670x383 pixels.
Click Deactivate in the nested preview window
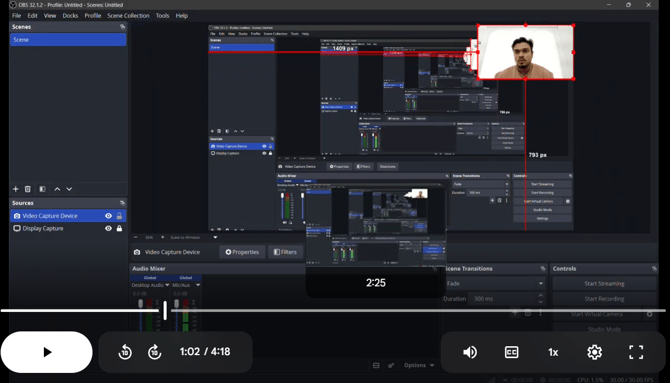coord(387,166)
